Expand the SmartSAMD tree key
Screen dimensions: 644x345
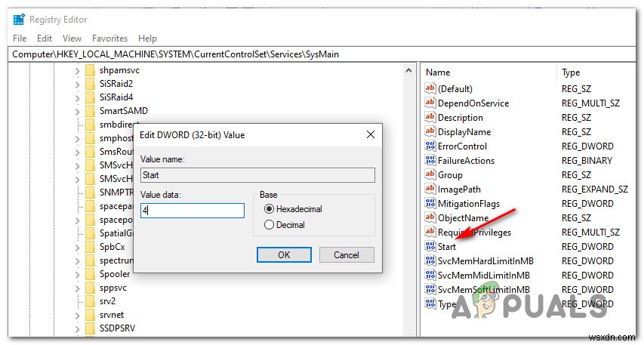pyautogui.click(x=77, y=111)
